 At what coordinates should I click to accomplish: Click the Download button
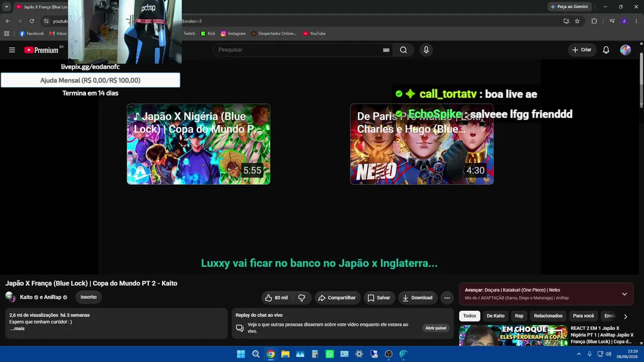[x=417, y=298]
